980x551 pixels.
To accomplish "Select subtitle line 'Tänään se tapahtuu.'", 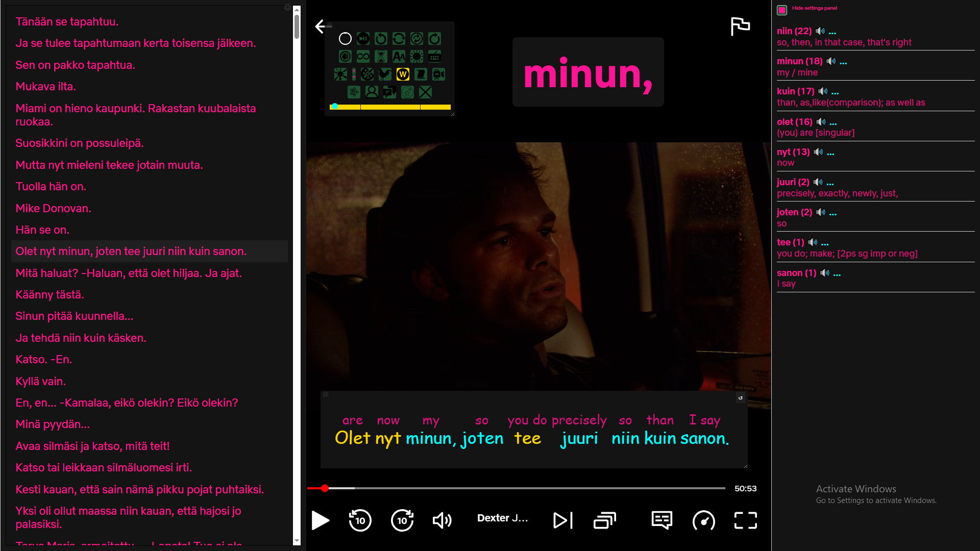I will click(67, 21).
